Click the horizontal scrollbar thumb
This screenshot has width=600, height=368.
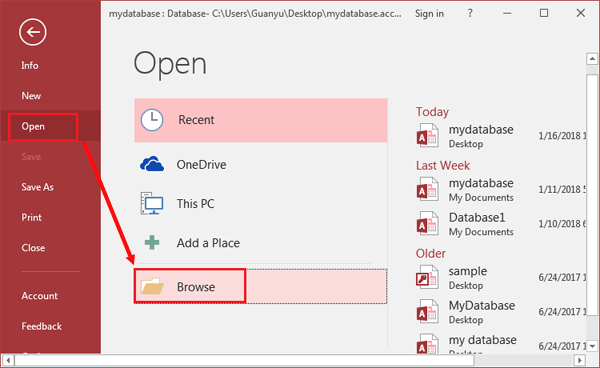click(245, 360)
